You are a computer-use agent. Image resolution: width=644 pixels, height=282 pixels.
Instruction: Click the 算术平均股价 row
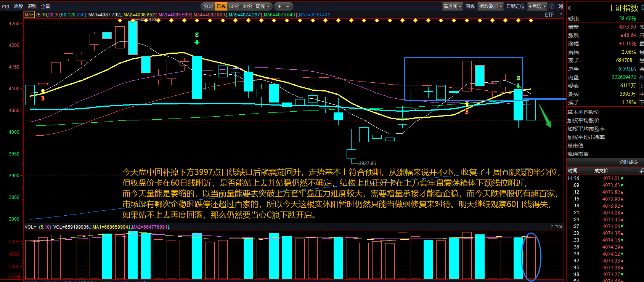(x=605, y=112)
